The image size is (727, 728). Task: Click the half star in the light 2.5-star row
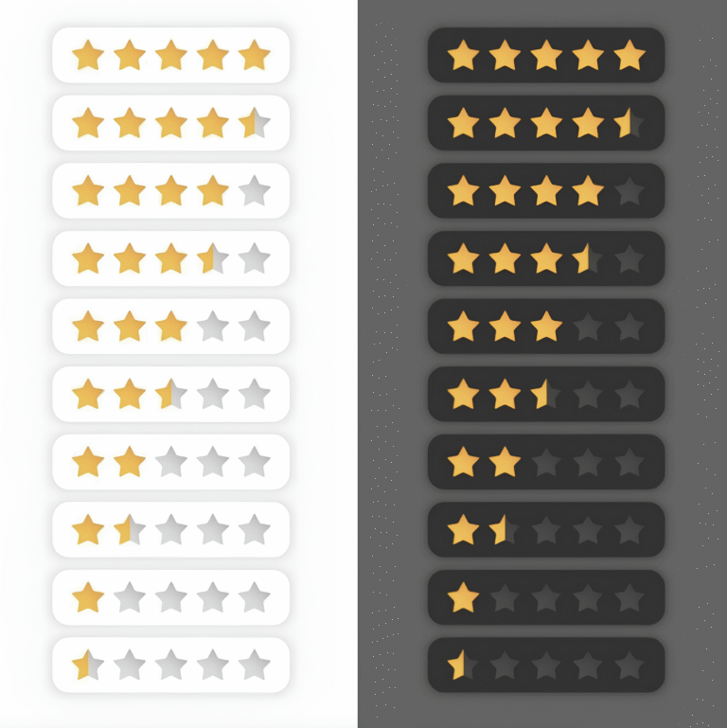170,394
